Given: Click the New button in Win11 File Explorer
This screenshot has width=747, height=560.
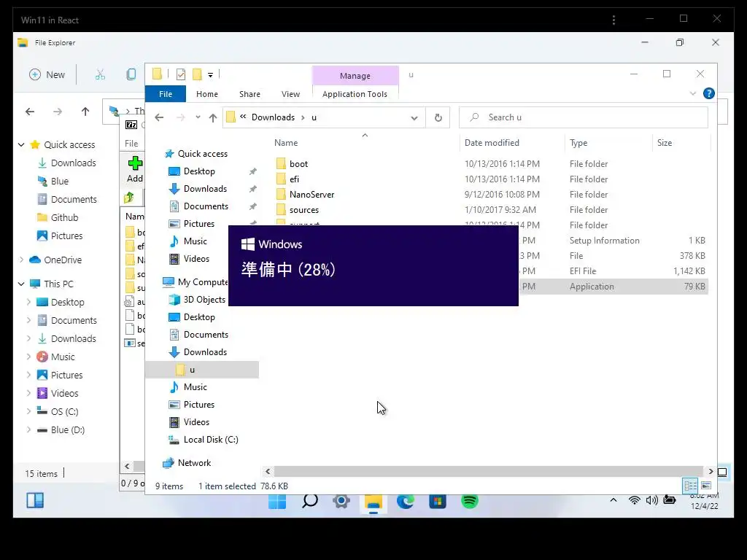Looking at the screenshot, I should pyautogui.click(x=47, y=75).
